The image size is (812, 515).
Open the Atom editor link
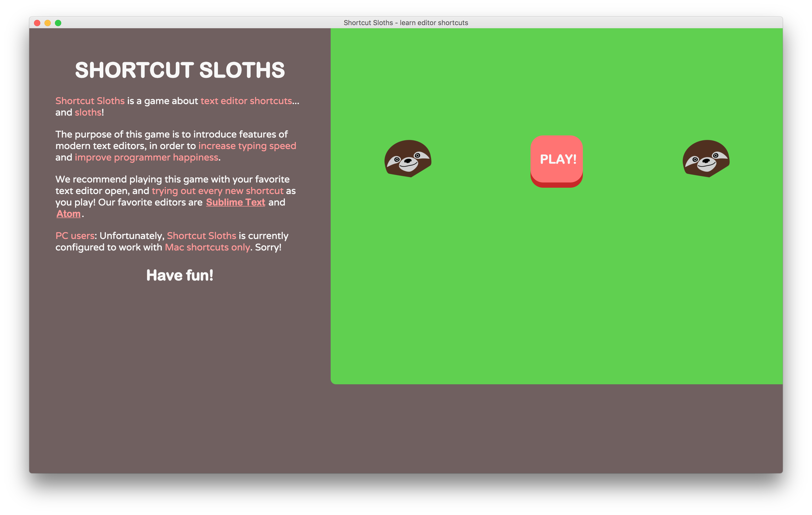pyautogui.click(x=69, y=214)
